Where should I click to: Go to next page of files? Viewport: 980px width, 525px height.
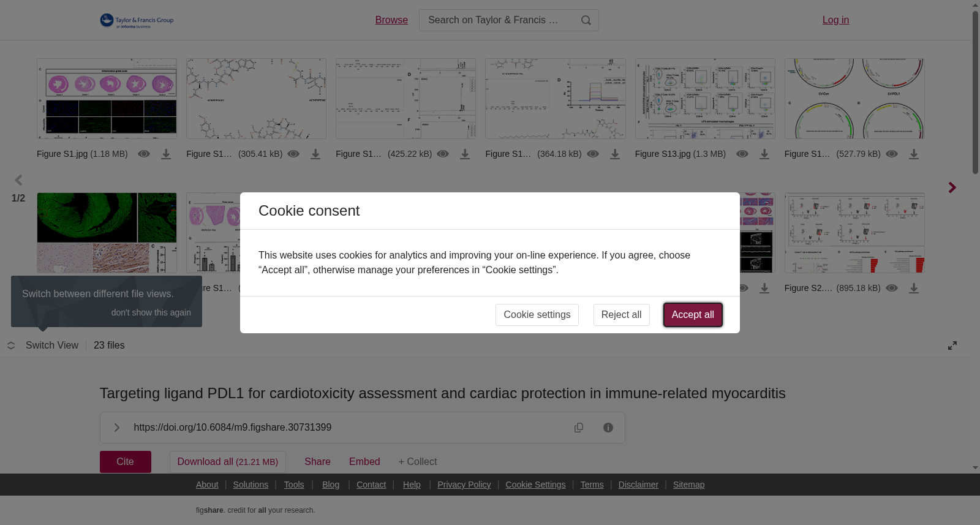coord(952,187)
